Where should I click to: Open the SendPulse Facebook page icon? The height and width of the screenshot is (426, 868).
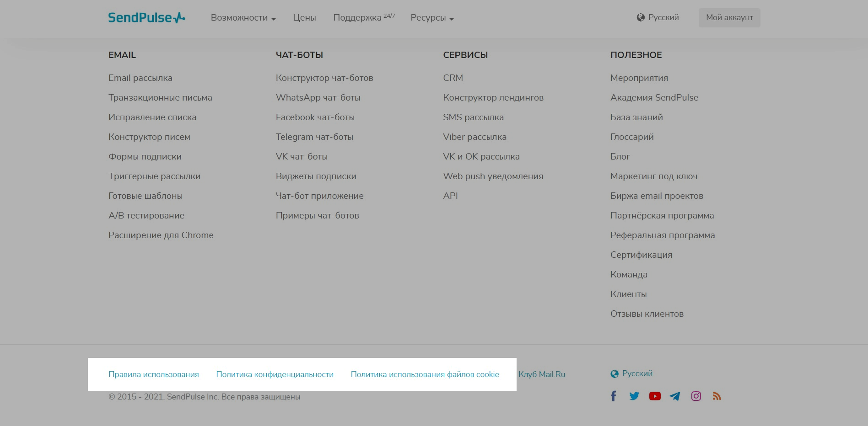pos(614,396)
